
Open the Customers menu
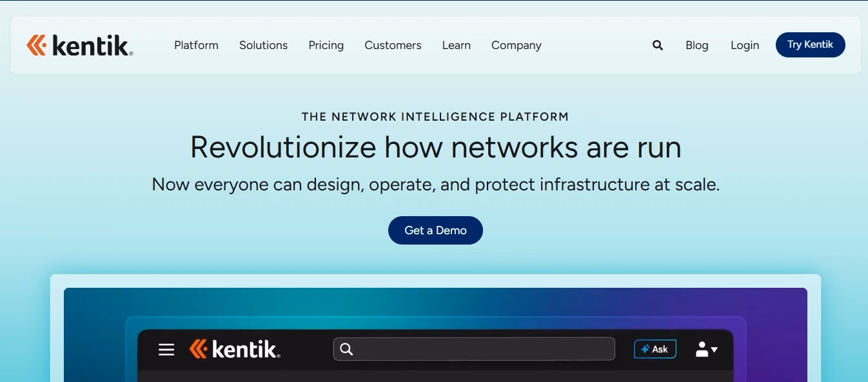(x=393, y=45)
